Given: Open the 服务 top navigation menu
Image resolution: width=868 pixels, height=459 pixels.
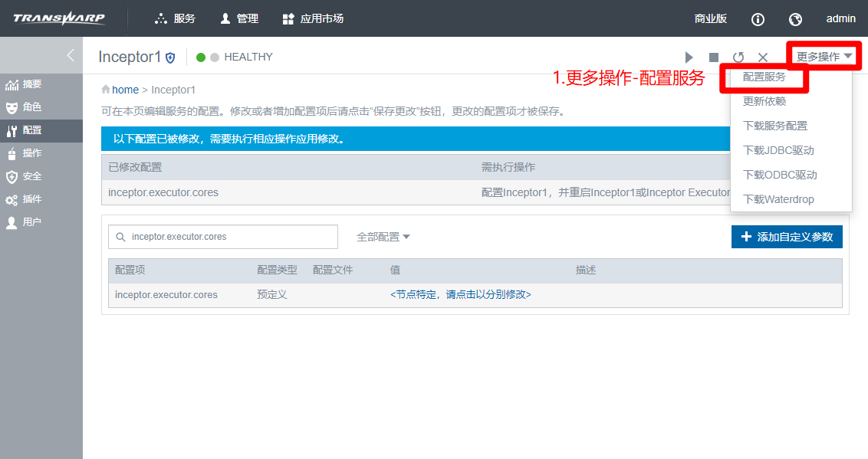Looking at the screenshot, I should [176, 18].
